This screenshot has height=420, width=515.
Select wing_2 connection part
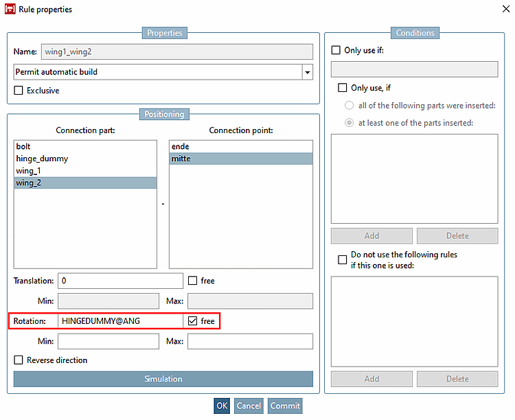click(x=85, y=183)
